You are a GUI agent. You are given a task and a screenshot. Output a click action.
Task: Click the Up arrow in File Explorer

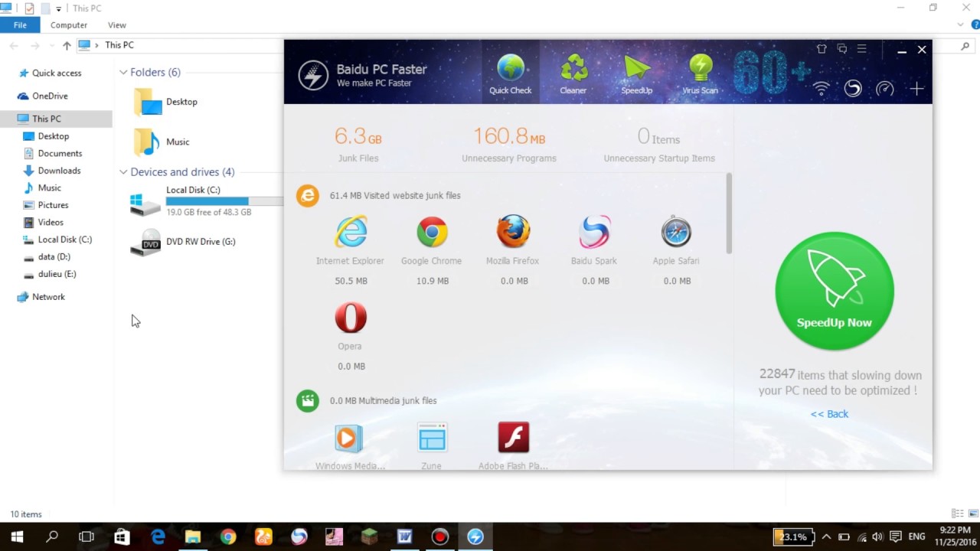[67, 46]
